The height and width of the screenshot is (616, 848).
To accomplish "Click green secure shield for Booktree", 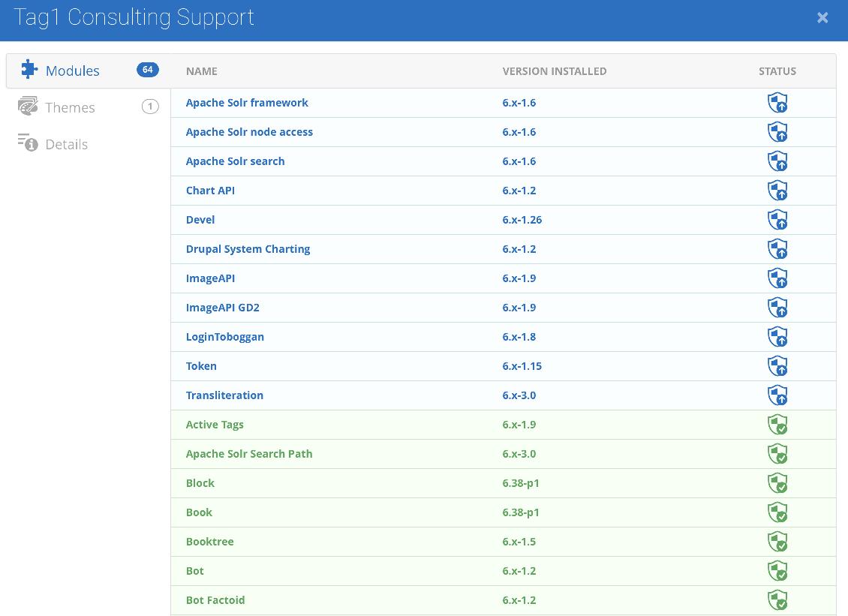I will pyautogui.click(x=777, y=542).
